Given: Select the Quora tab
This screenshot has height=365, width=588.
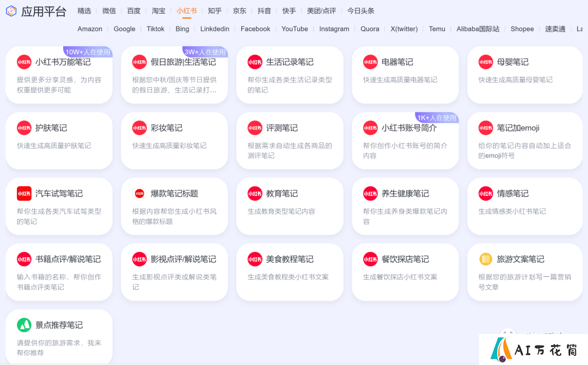Looking at the screenshot, I should point(370,29).
